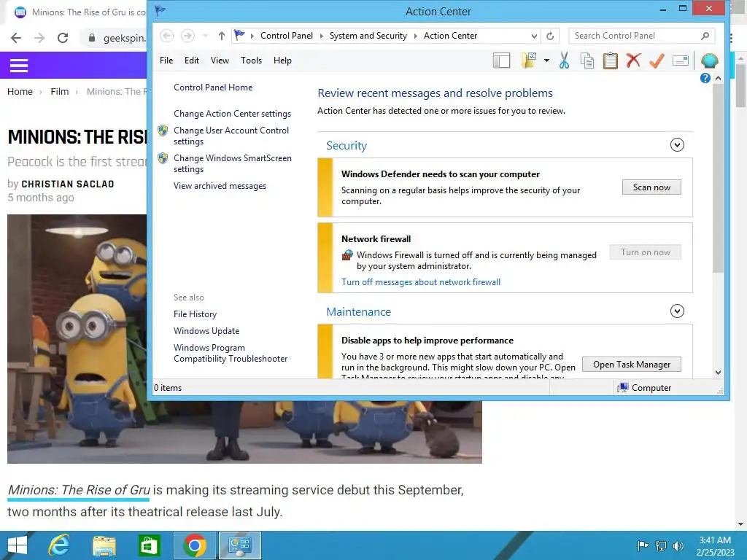Click the Turn on now button
Viewport: 747px width, 560px height.
pos(645,252)
